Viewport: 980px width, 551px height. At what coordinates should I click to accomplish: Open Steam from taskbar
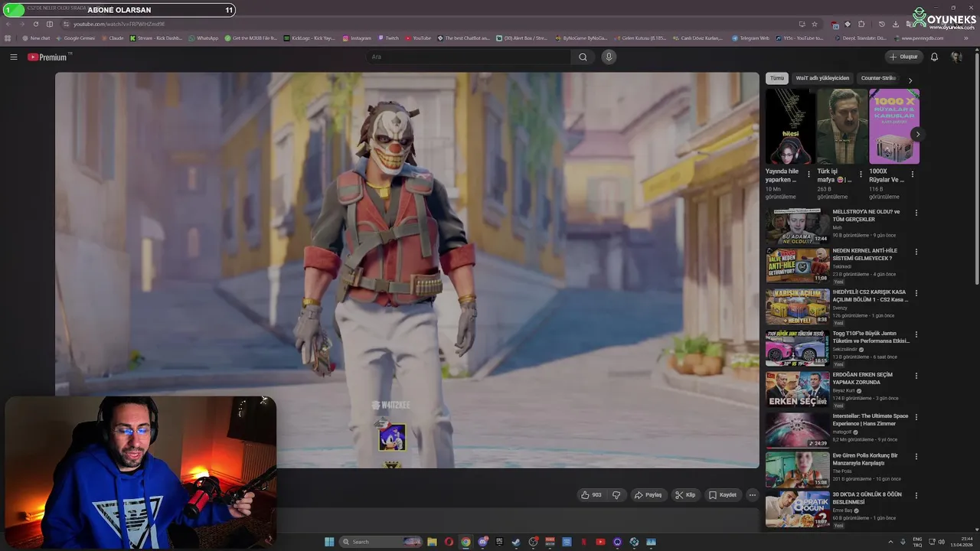tap(516, 542)
